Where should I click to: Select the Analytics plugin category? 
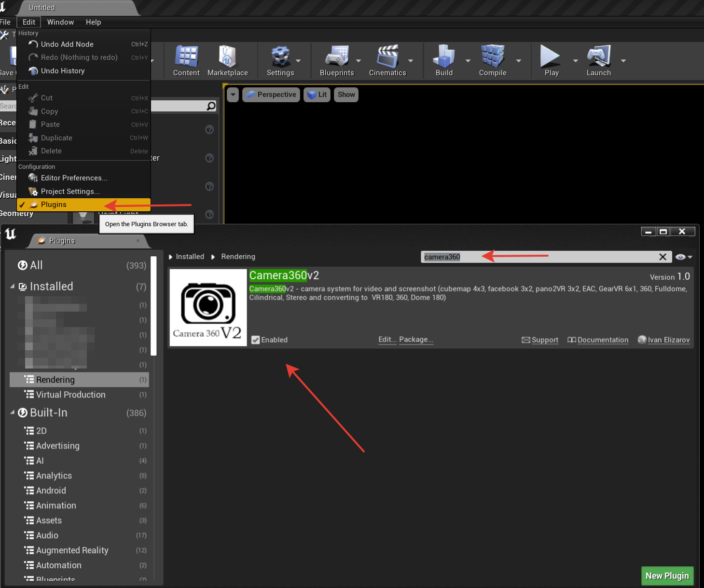[x=79, y=476]
